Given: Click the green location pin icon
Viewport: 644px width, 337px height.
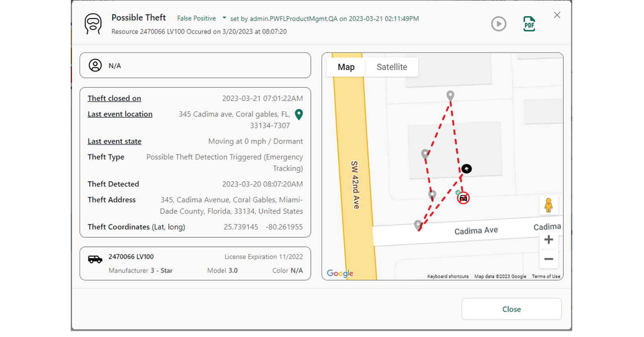Looking at the screenshot, I should 299,114.
